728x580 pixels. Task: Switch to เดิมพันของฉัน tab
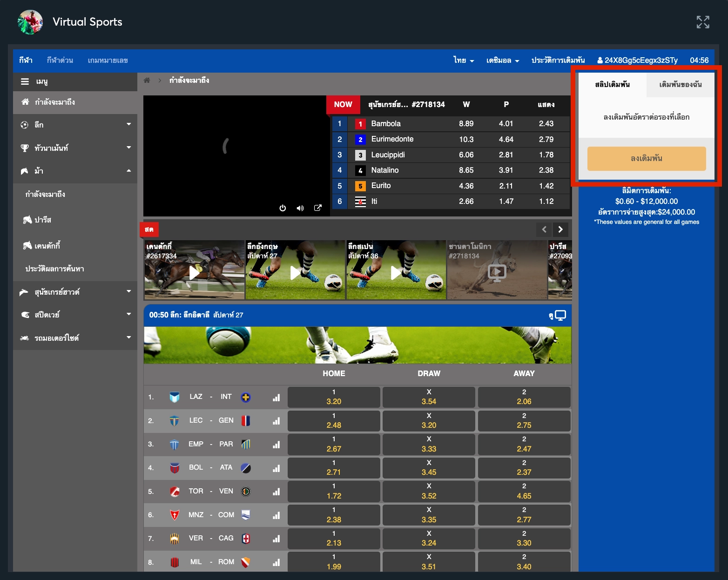680,84
